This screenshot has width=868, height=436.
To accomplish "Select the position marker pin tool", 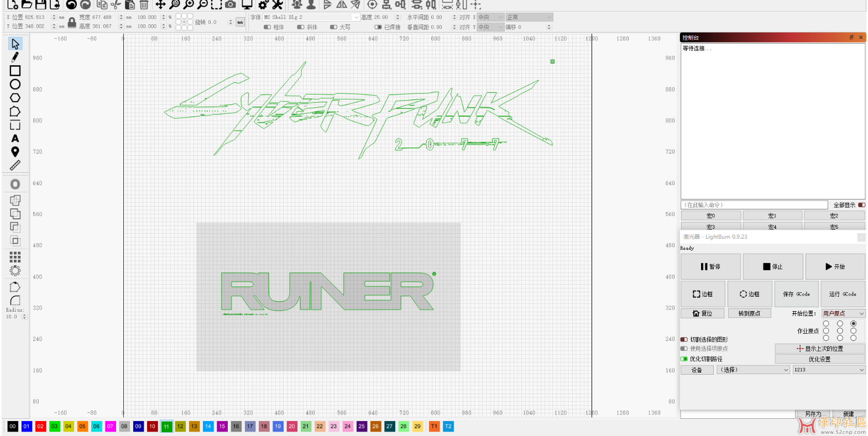I will tap(15, 152).
